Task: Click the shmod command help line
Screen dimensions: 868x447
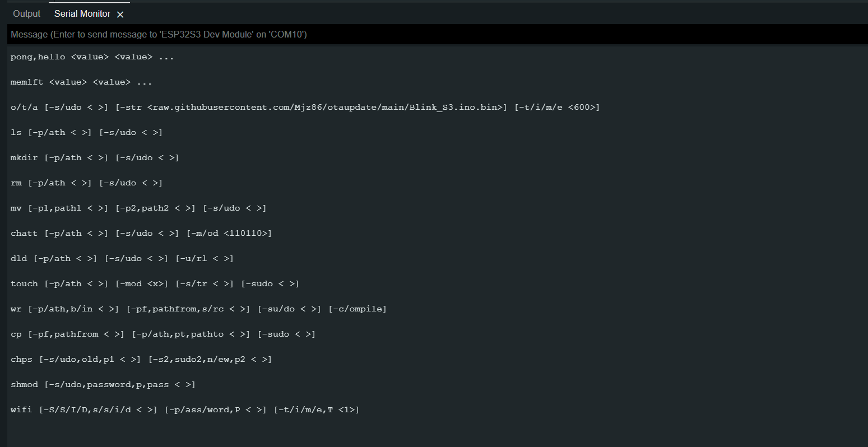Action: click(x=103, y=385)
